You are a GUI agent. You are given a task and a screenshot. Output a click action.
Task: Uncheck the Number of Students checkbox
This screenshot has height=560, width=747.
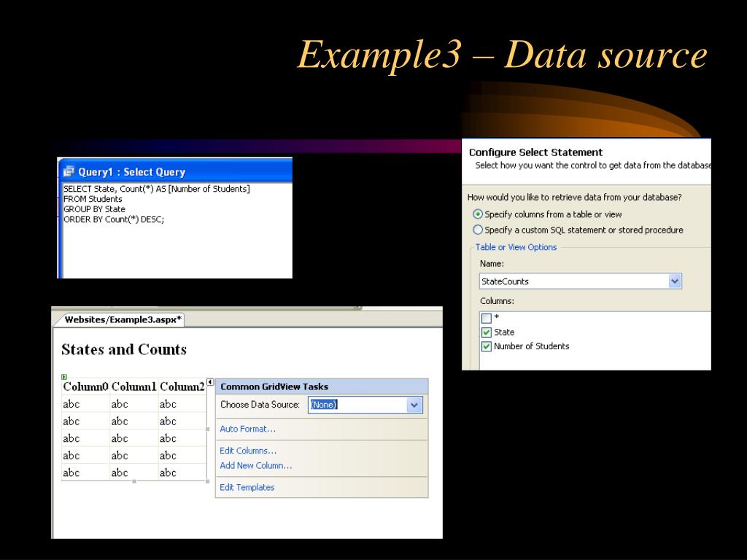(487, 346)
